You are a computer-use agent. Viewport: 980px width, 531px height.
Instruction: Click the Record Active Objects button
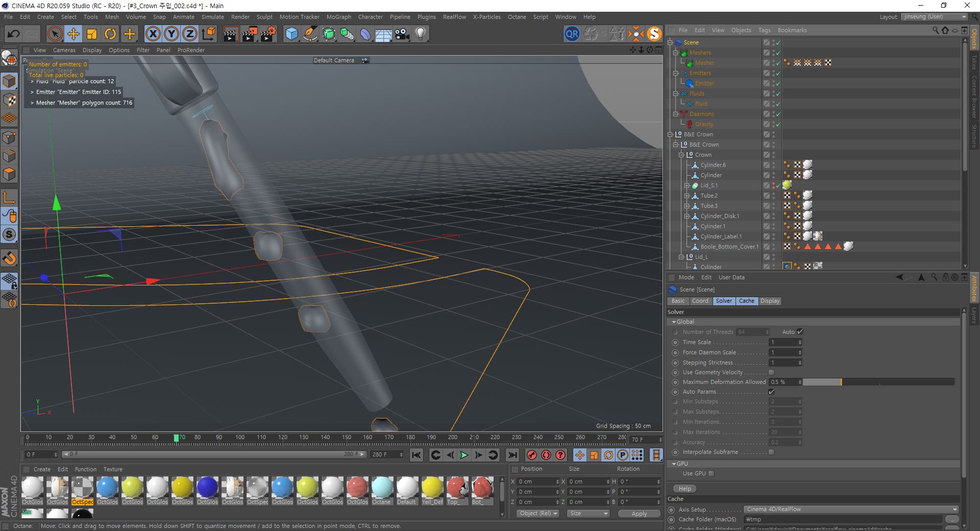coord(532,455)
